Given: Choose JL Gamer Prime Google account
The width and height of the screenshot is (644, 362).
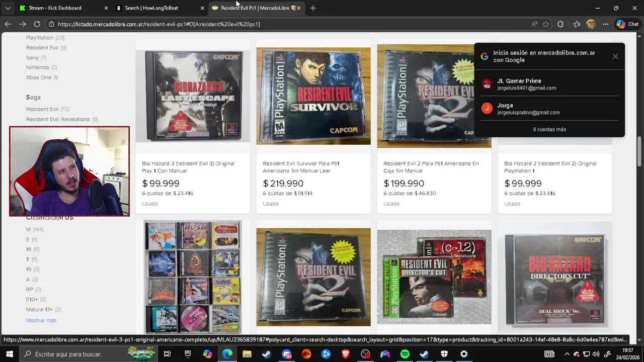Looking at the screenshot, I should coord(549,84).
